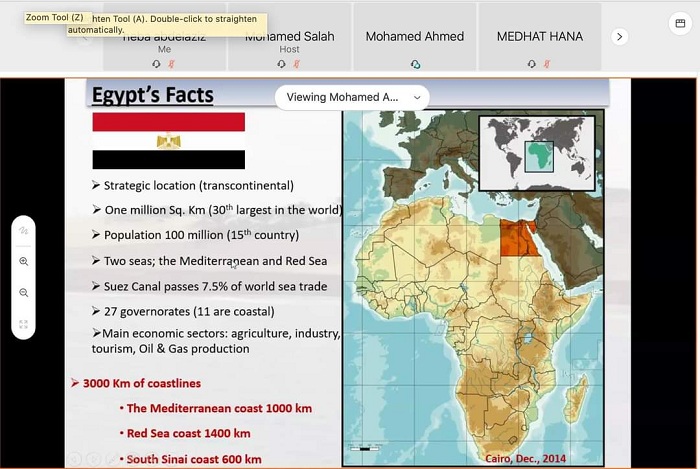Screen dimensions: 700x469
Task: Zoom in on the shared screen
Action: 23,261
